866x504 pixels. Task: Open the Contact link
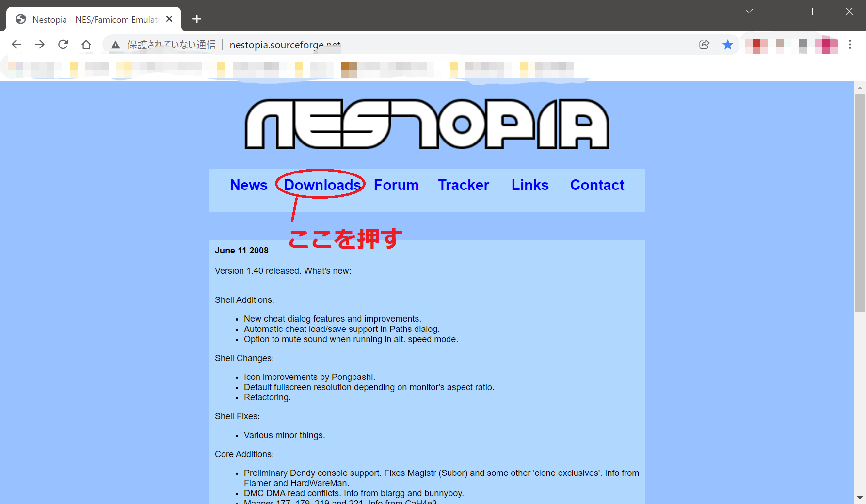597,185
